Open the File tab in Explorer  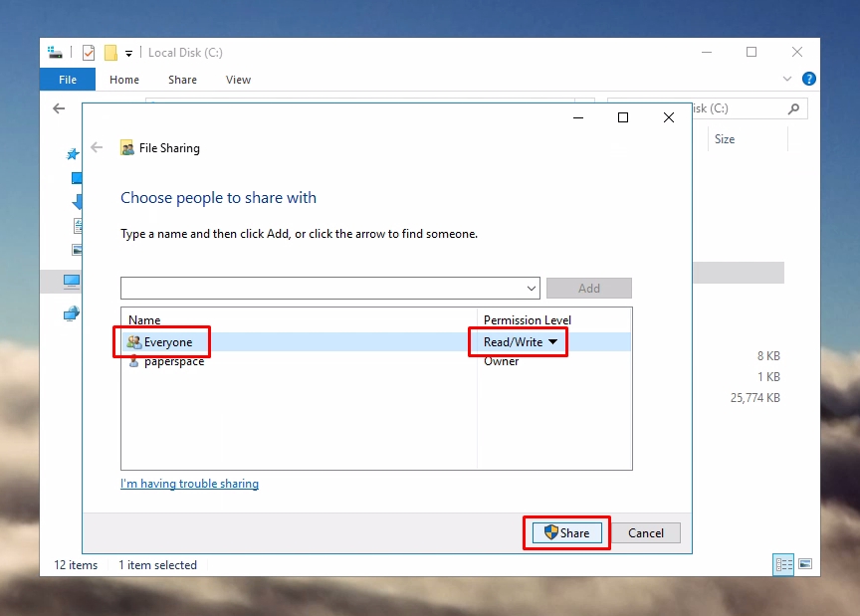pos(68,80)
